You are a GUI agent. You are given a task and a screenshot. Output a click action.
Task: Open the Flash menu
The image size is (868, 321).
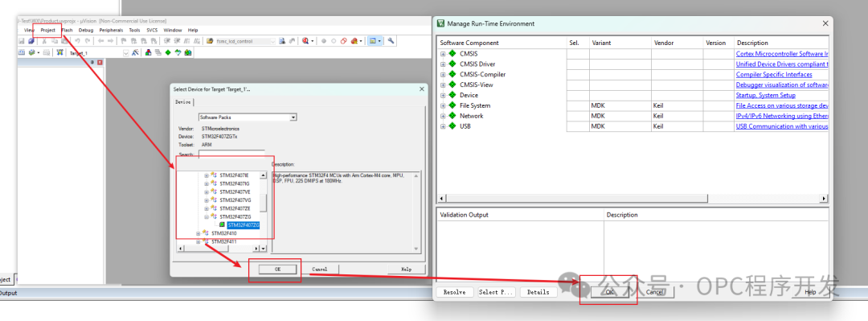click(x=67, y=30)
